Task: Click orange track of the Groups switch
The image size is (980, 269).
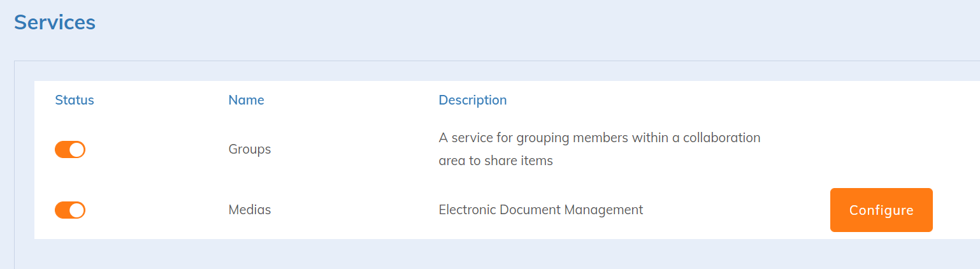Action: 62,149
